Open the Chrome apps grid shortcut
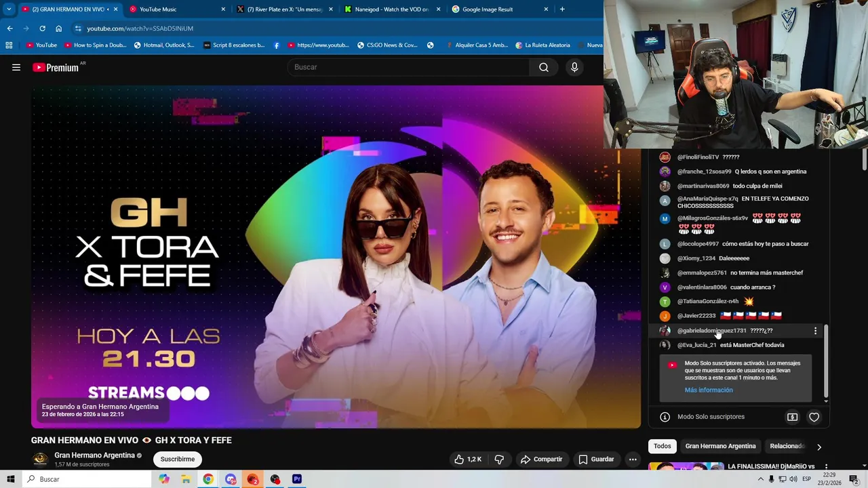This screenshot has height=488, width=868. point(9,45)
